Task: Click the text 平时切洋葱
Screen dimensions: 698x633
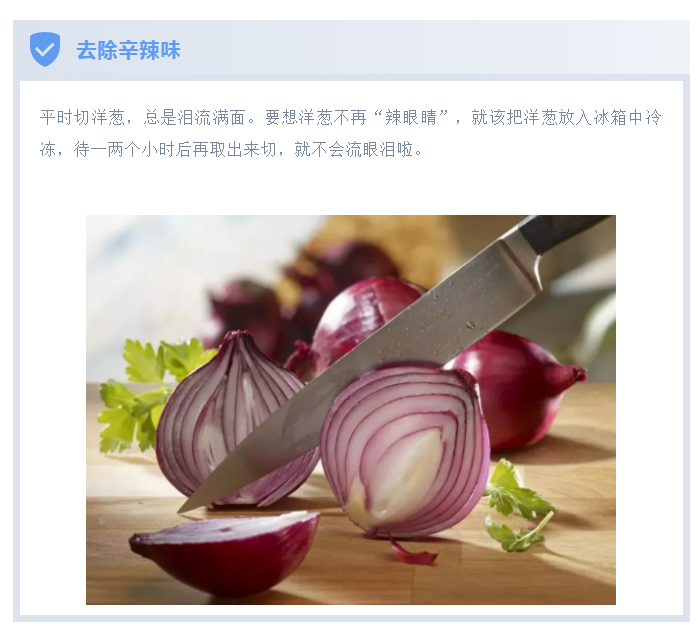Action: (x=82, y=118)
